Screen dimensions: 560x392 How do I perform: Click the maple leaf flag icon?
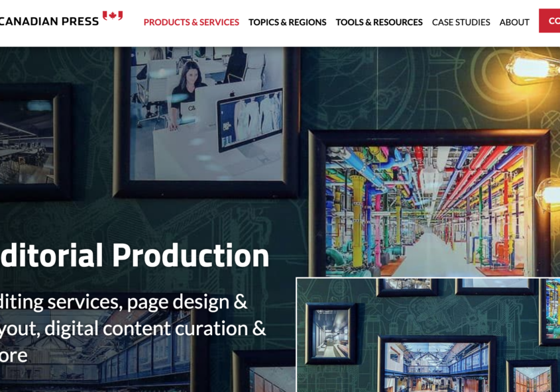[x=113, y=16]
